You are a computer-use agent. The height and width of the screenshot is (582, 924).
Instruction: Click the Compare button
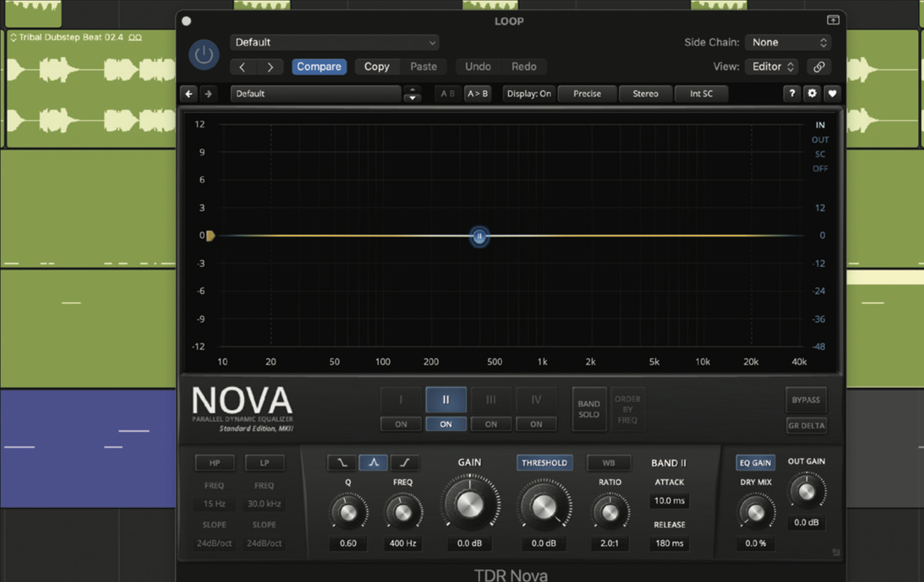point(319,66)
